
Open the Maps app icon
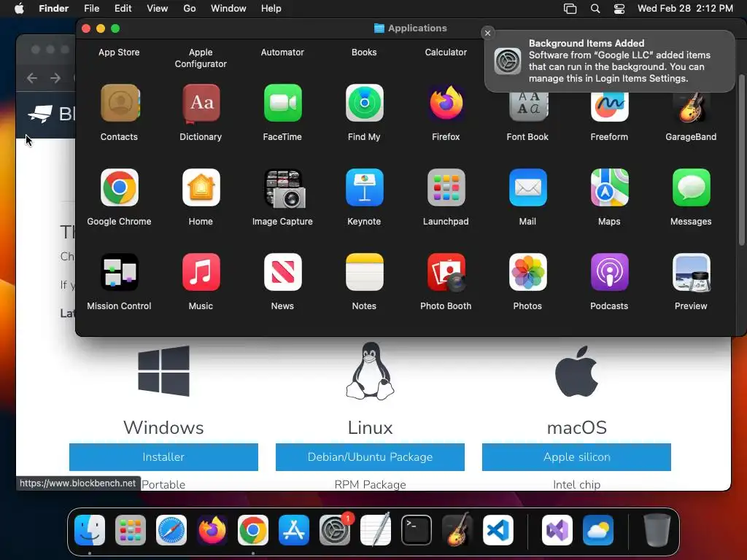(609, 187)
